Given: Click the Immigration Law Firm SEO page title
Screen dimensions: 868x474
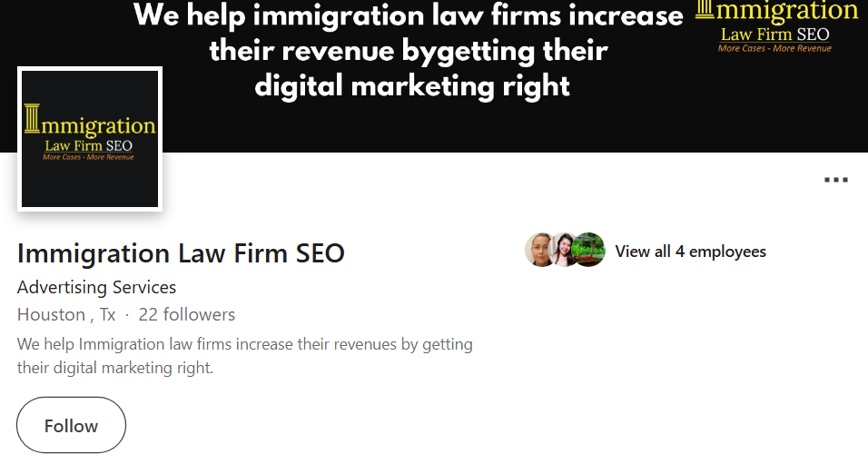Looking at the screenshot, I should [x=181, y=252].
